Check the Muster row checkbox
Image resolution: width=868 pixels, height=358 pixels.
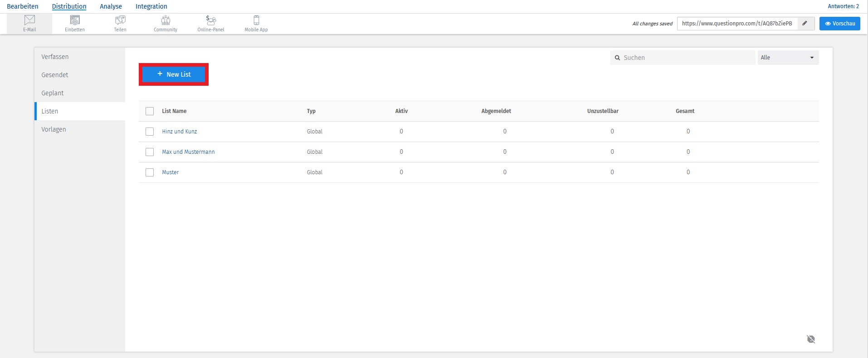click(x=150, y=172)
